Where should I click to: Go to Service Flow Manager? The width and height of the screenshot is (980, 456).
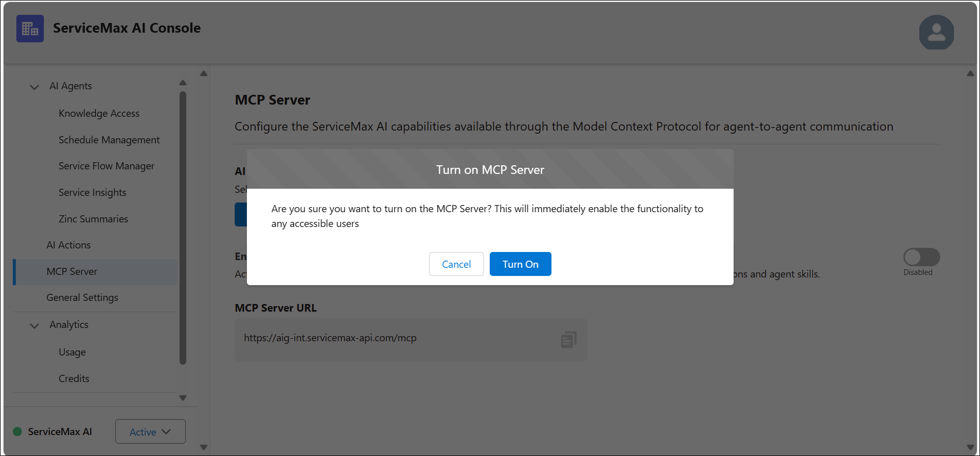106,166
